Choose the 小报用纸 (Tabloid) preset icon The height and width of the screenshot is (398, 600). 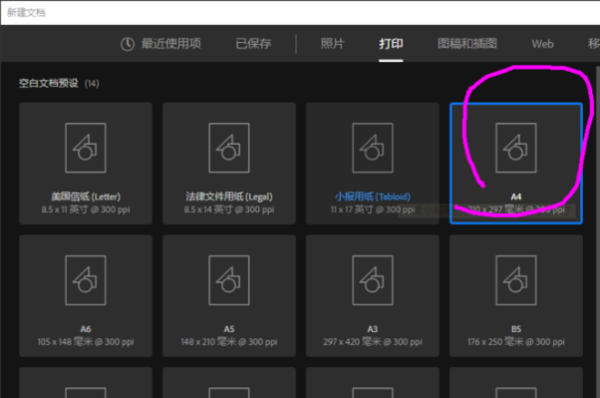point(373,148)
